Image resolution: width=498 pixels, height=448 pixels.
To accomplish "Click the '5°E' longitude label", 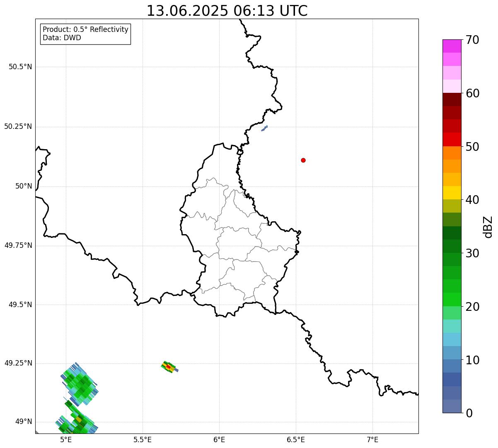I will pos(66,440).
